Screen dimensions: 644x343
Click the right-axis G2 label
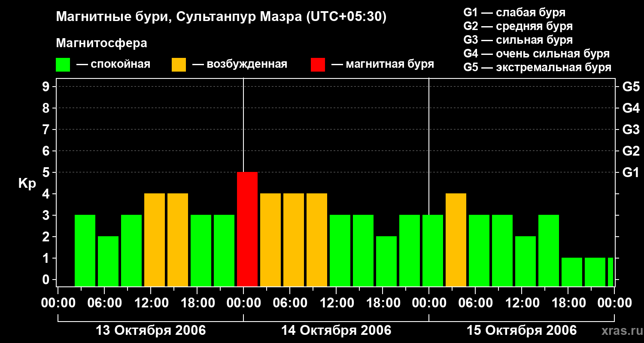(x=631, y=151)
